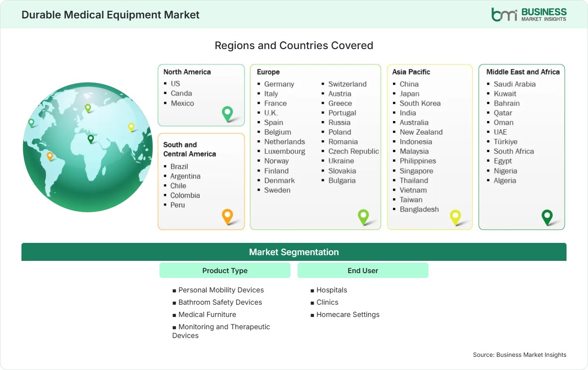Image resolution: width=588 pixels, height=370 pixels.
Task: Click the Europe heading
Action: 268,72
